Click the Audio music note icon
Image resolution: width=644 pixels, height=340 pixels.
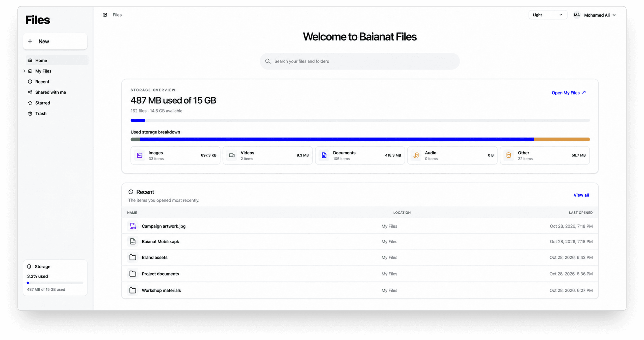[x=416, y=155]
